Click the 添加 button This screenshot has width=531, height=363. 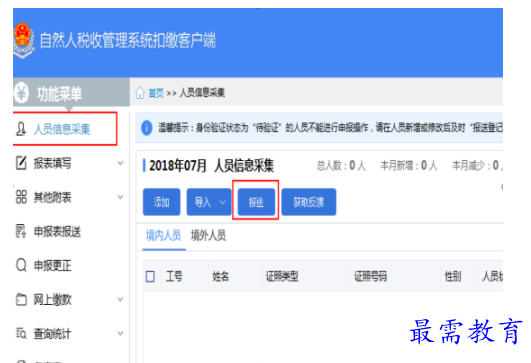pos(162,202)
